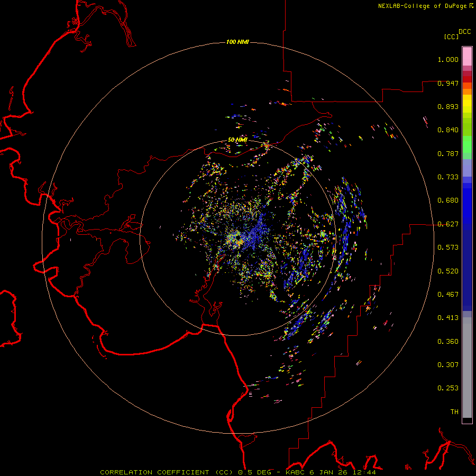
Task: Click the KABC station identifier
Action: click(295, 472)
